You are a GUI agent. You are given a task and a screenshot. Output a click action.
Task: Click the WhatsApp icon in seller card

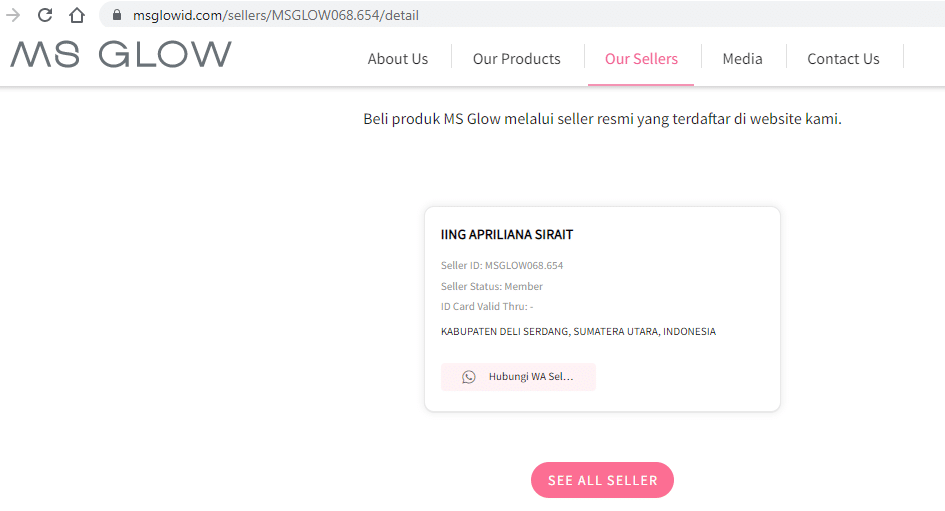coord(469,377)
